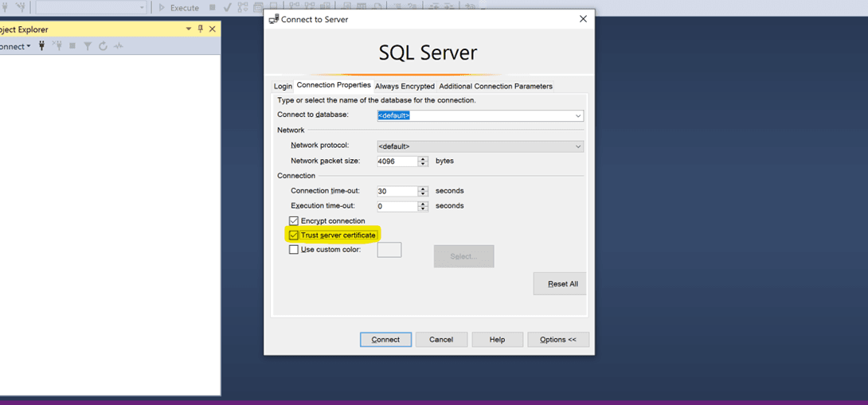
Task: Click the Display Estimated Execution Plan icon
Action: [x=242, y=7]
